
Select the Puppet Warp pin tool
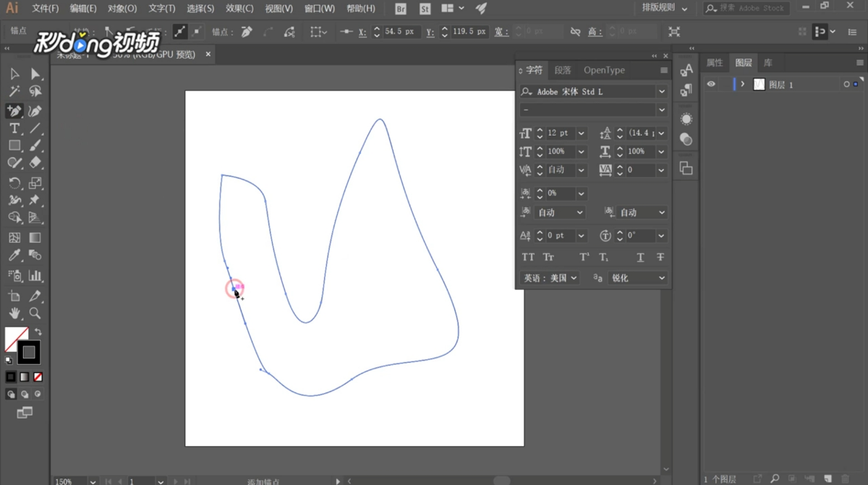pyautogui.click(x=35, y=200)
